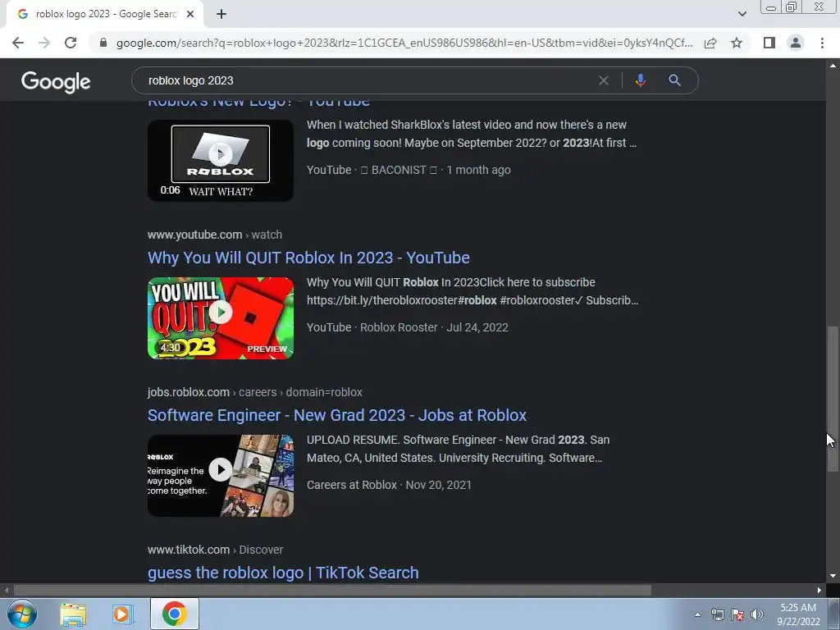Open guess the roblox logo TikTok link
The width and height of the screenshot is (840, 630).
click(x=283, y=573)
